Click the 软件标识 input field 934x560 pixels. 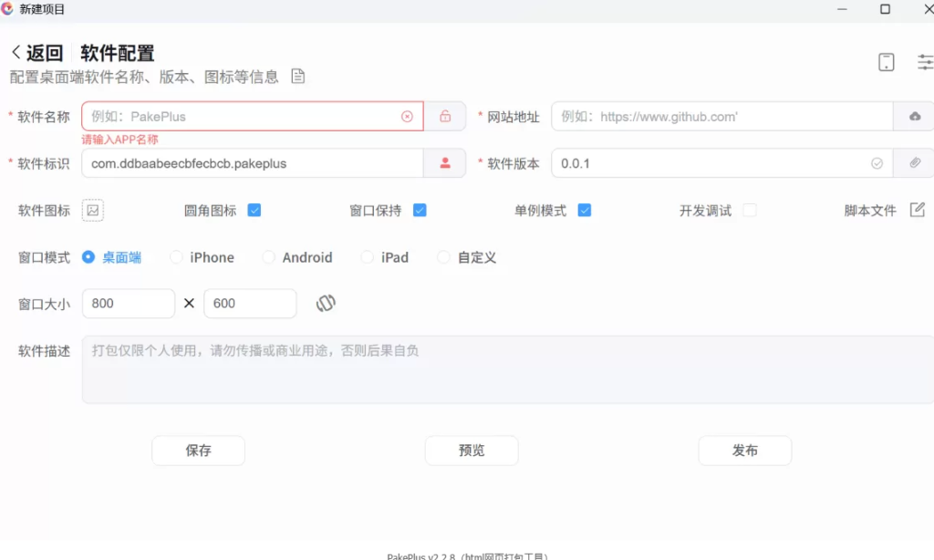(253, 163)
